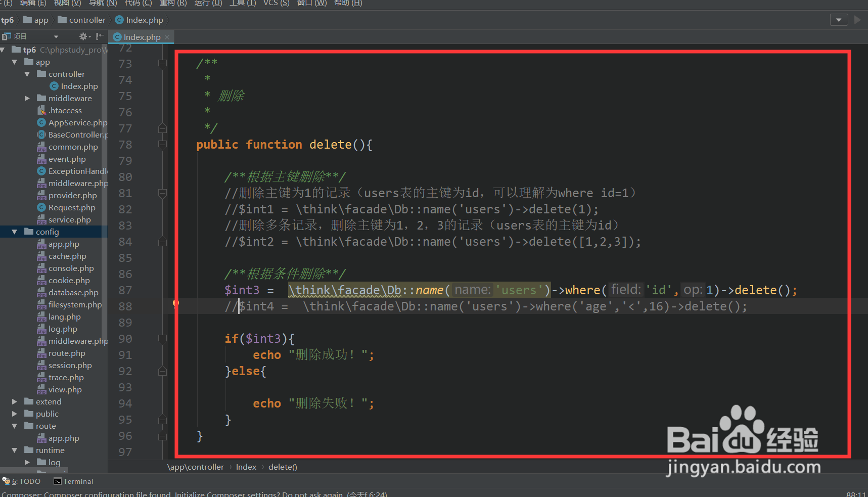Open lang.php config file

click(59, 317)
